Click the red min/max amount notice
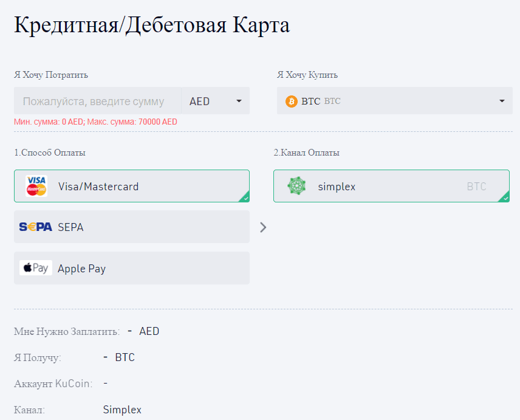 [95, 122]
